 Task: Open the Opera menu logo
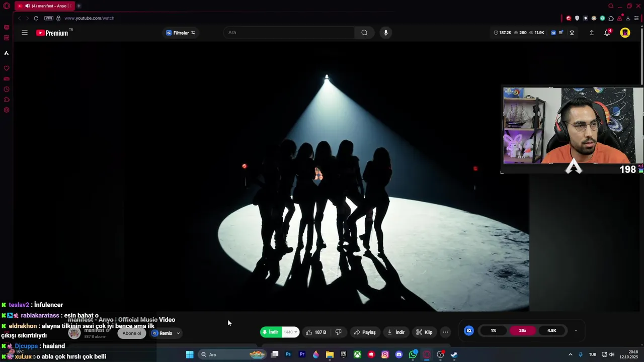tap(7, 6)
